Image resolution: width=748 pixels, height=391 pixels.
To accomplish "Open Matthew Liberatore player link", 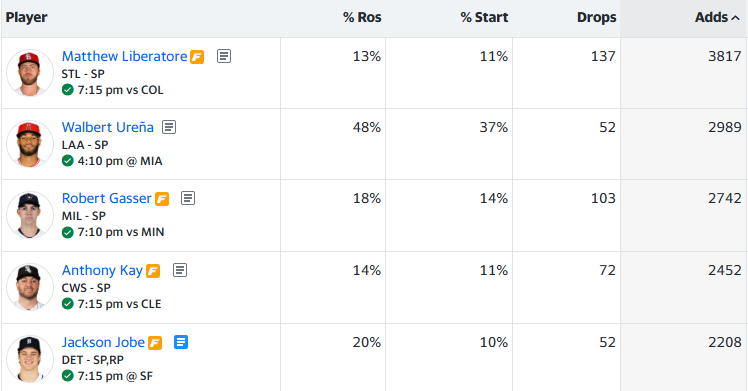I will 125,56.
